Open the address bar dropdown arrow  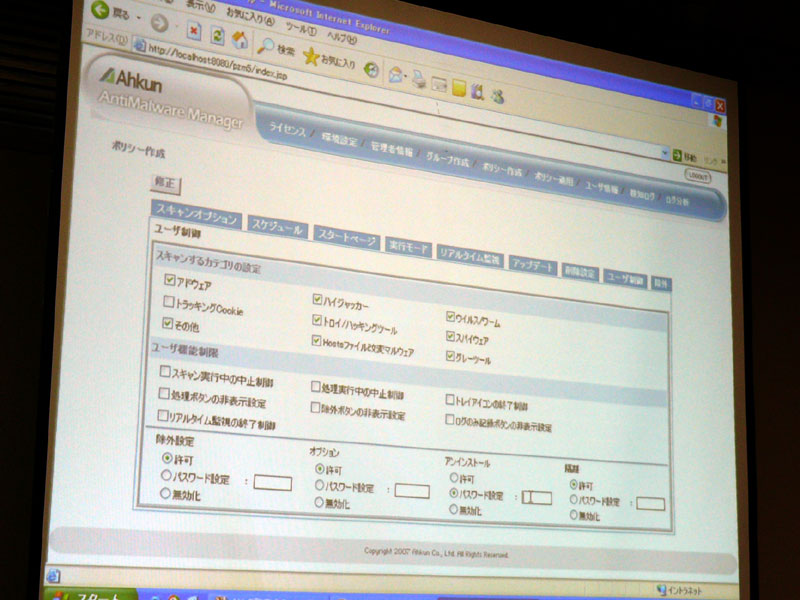(664, 153)
